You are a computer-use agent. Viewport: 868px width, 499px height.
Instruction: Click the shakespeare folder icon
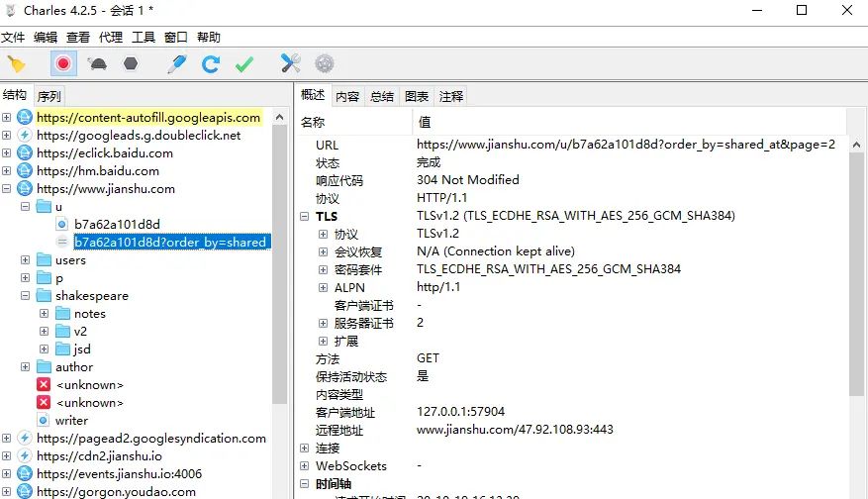click(44, 296)
